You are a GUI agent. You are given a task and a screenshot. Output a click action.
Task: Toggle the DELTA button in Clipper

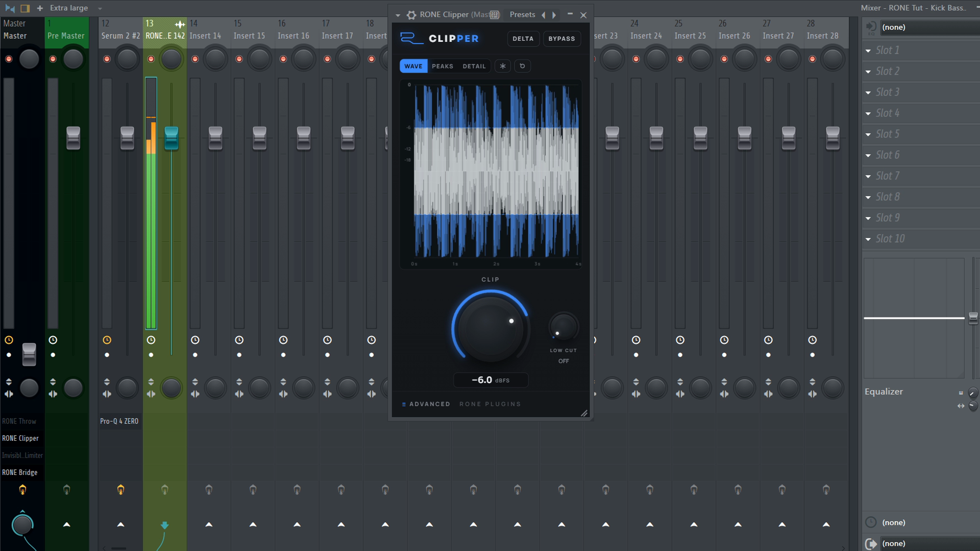[523, 39]
